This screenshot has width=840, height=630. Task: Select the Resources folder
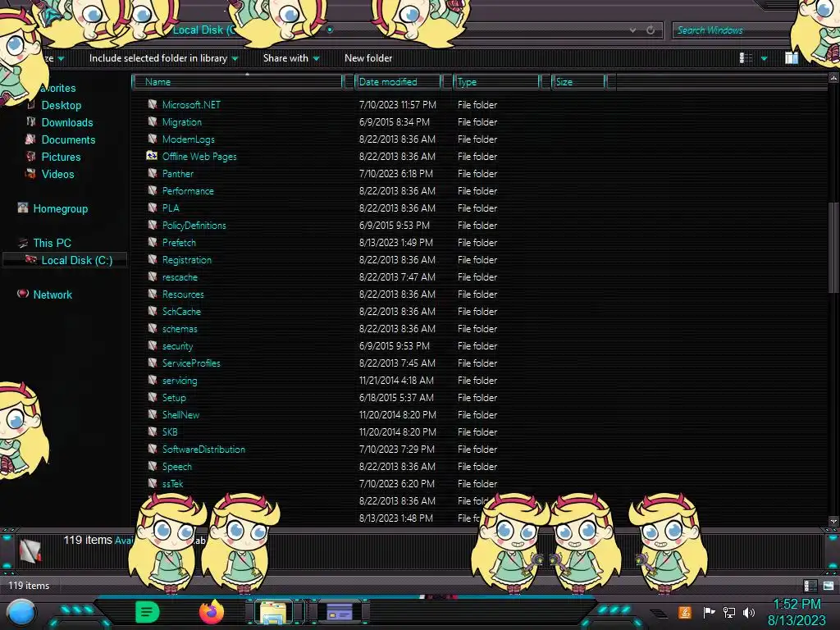[183, 294]
